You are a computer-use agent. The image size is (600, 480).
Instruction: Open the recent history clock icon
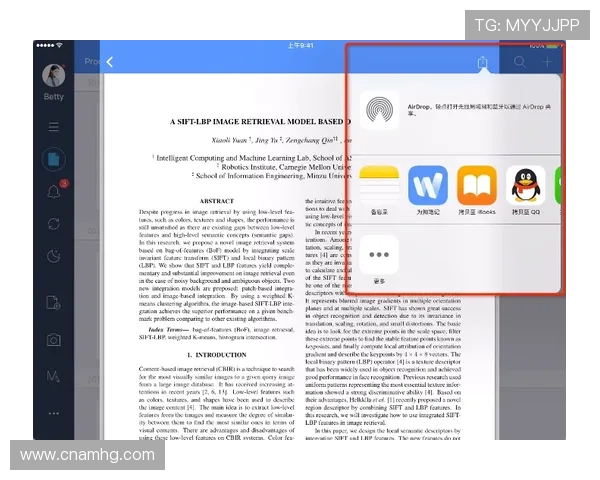tap(54, 256)
